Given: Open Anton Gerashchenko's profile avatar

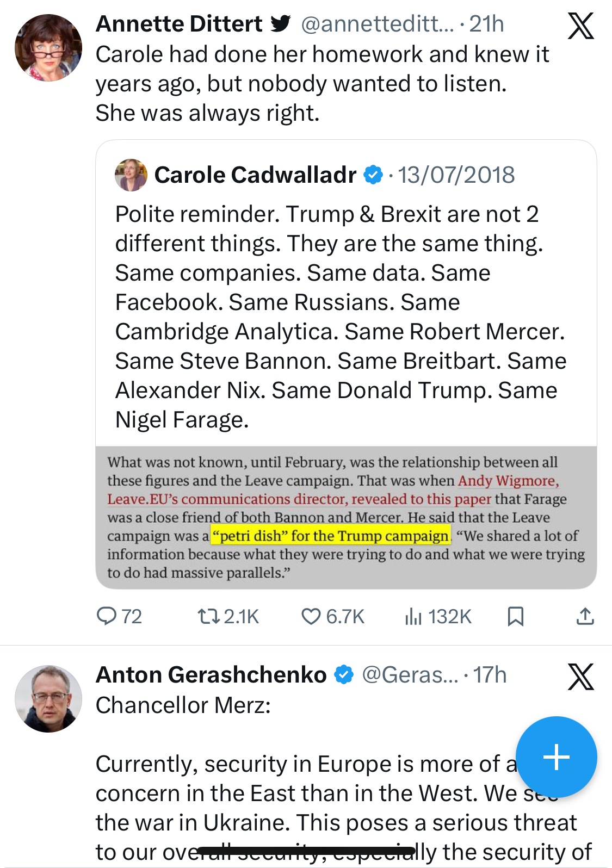Looking at the screenshot, I should click(x=48, y=698).
